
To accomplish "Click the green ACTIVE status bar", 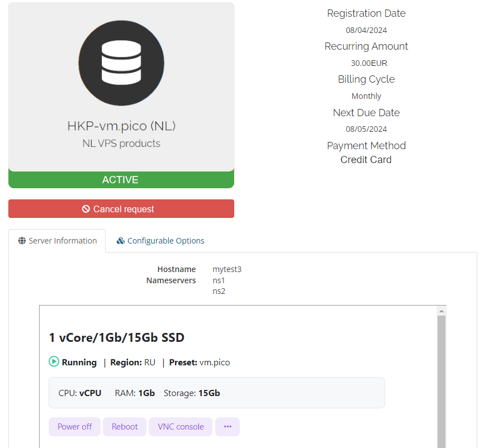I will 121,180.
